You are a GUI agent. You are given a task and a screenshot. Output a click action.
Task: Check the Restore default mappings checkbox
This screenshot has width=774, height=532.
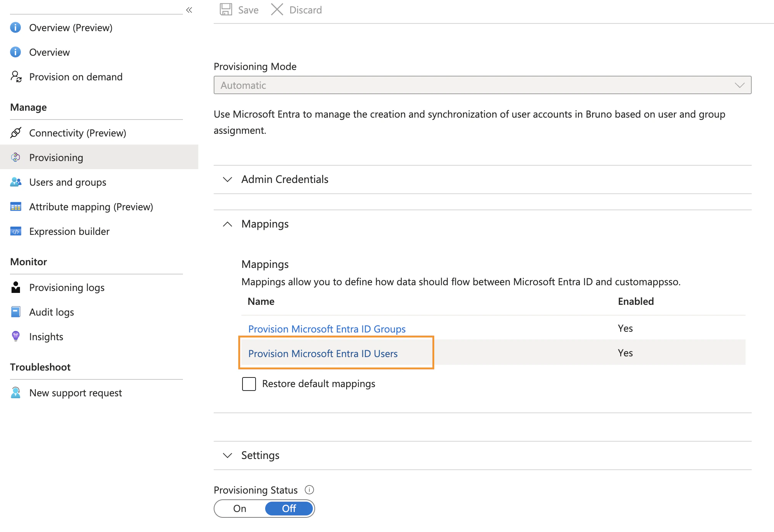[x=249, y=384]
